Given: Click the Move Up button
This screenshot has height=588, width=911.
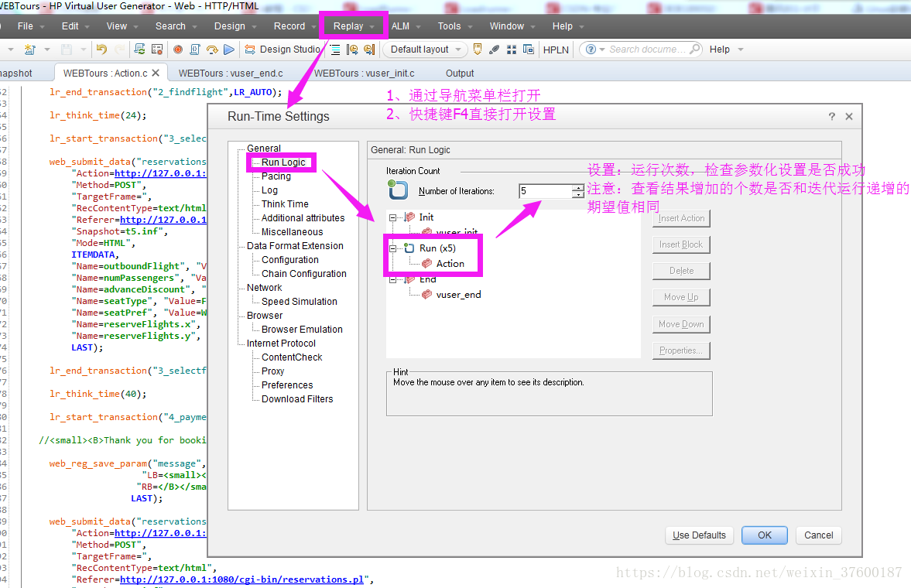Looking at the screenshot, I should click(681, 297).
